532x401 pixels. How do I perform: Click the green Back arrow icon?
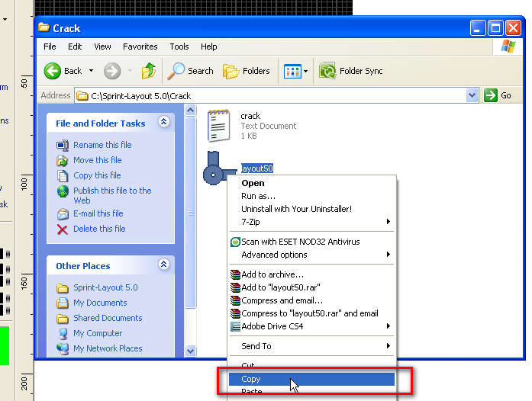point(53,71)
